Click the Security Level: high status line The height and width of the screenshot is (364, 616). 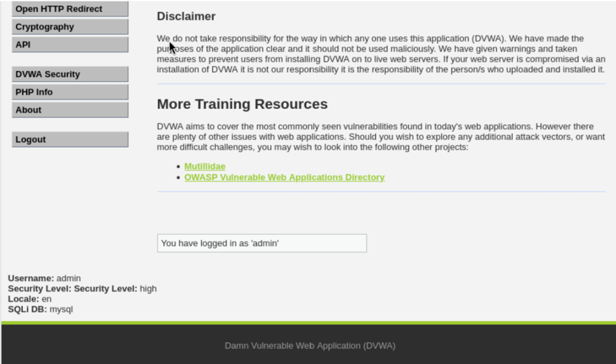coord(82,289)
